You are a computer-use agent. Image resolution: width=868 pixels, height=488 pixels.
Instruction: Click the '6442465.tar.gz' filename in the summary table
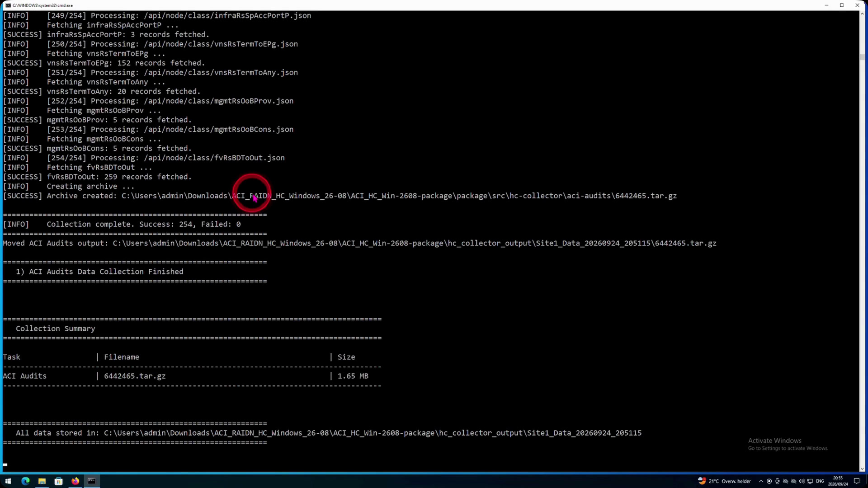coord(135,376)
